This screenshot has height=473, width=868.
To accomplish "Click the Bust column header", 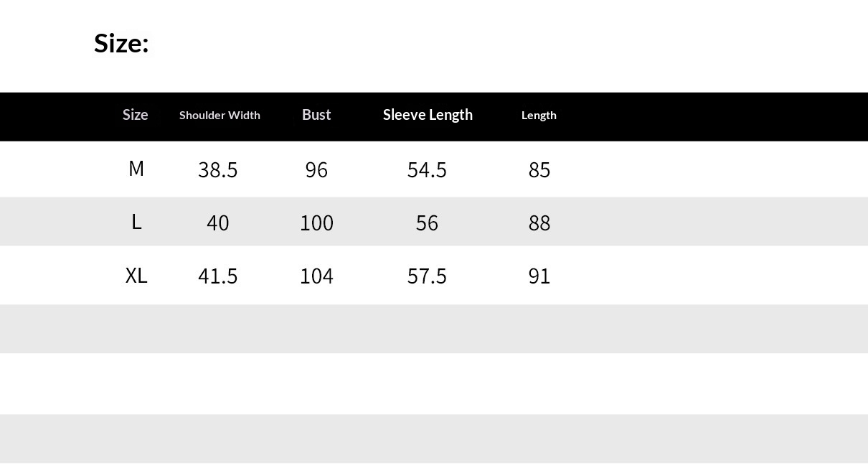I will (x=316, y=115).
